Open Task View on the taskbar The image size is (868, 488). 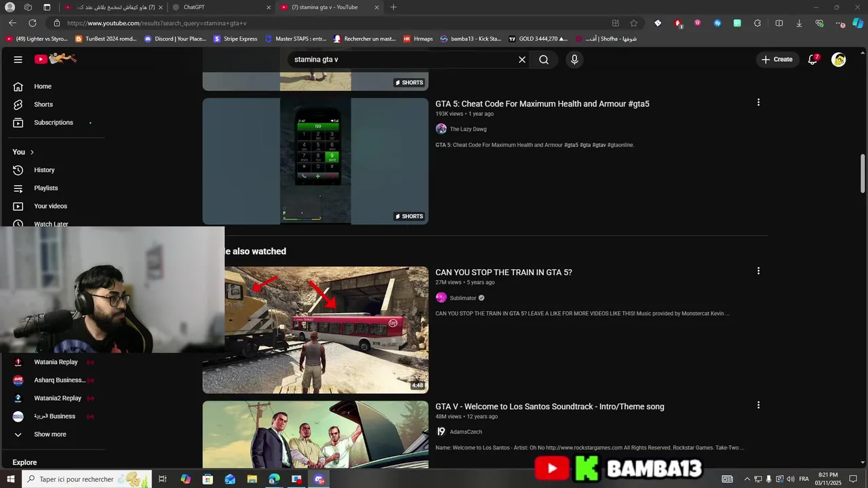163,479
